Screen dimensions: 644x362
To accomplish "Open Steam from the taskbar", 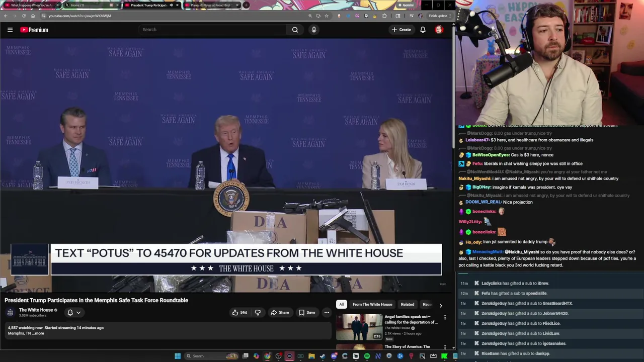I will tap(323, 356).
